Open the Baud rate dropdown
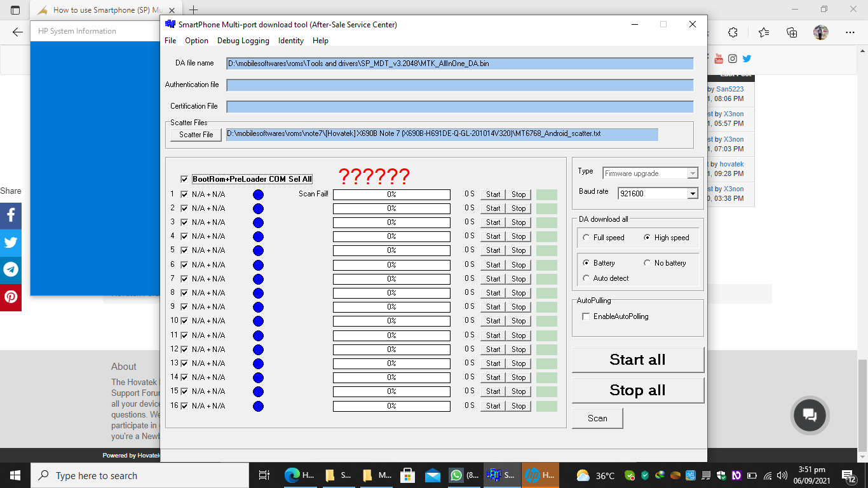 click(693, 194)
